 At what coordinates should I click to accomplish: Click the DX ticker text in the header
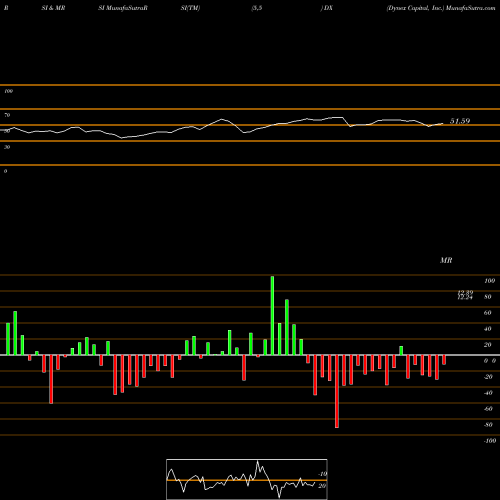328,8
